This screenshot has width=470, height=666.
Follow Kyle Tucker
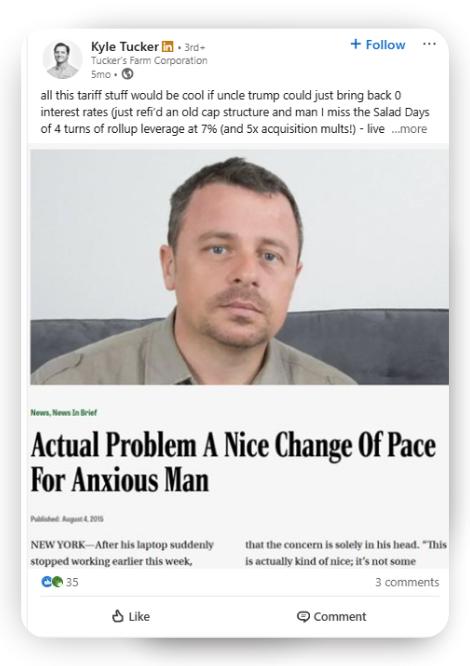pos(377,45)
